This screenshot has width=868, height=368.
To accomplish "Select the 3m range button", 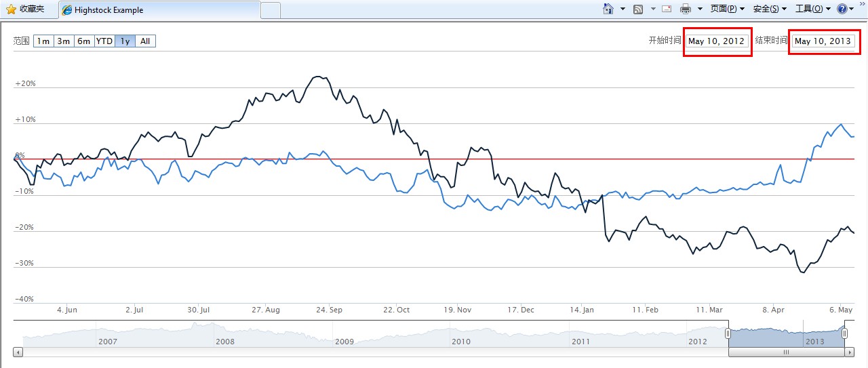I will (64, 41).
